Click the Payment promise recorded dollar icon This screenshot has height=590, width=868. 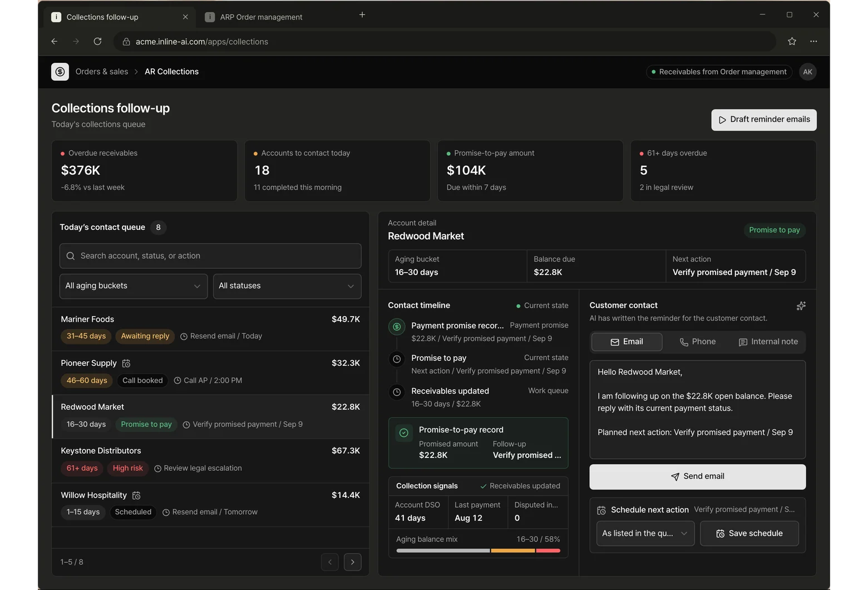397,327
